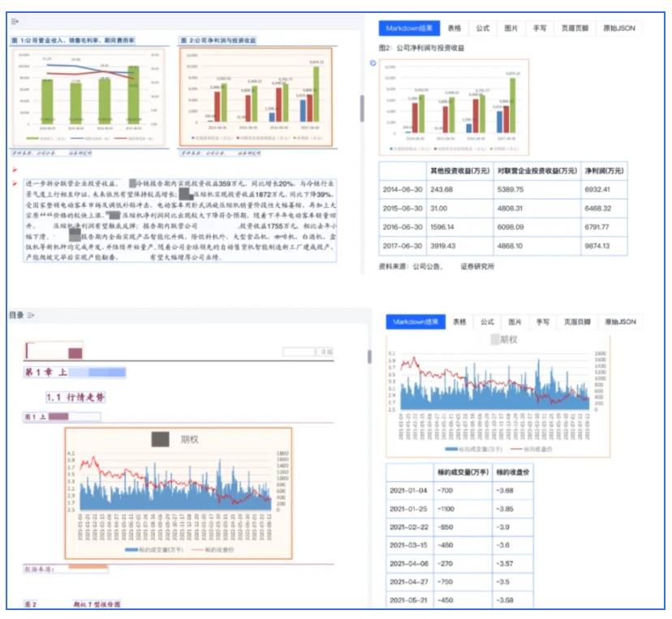The height and width of the screenshot is (619, 672).
Task: Click the 2017-06-30 row in the investment income table
Action: pos(502,247)
